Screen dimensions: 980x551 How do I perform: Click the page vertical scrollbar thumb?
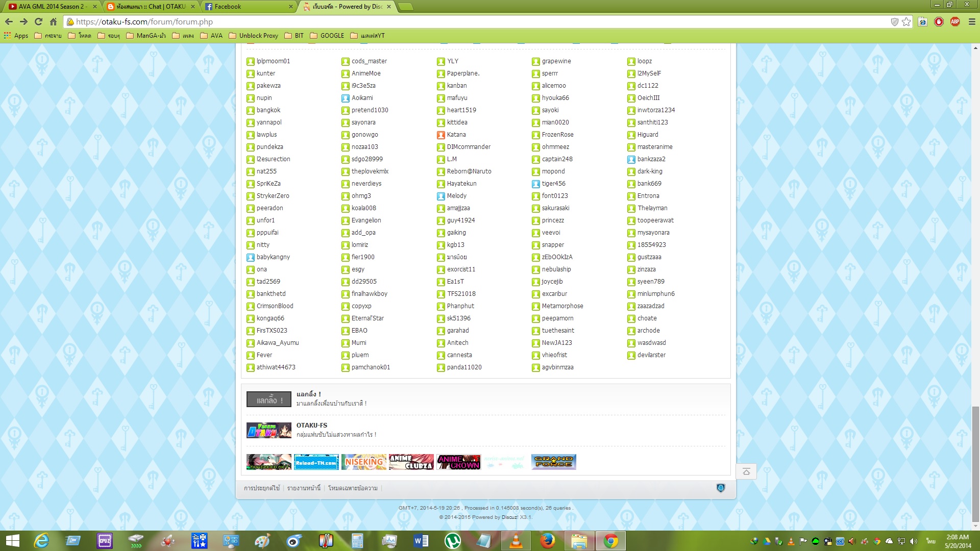(x=975, y=463)
